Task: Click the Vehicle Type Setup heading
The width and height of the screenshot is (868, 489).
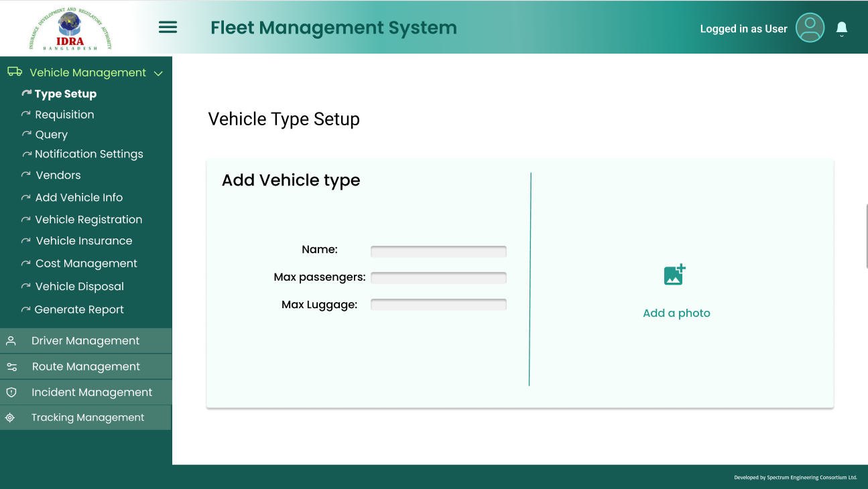Action: coord(284,119)
